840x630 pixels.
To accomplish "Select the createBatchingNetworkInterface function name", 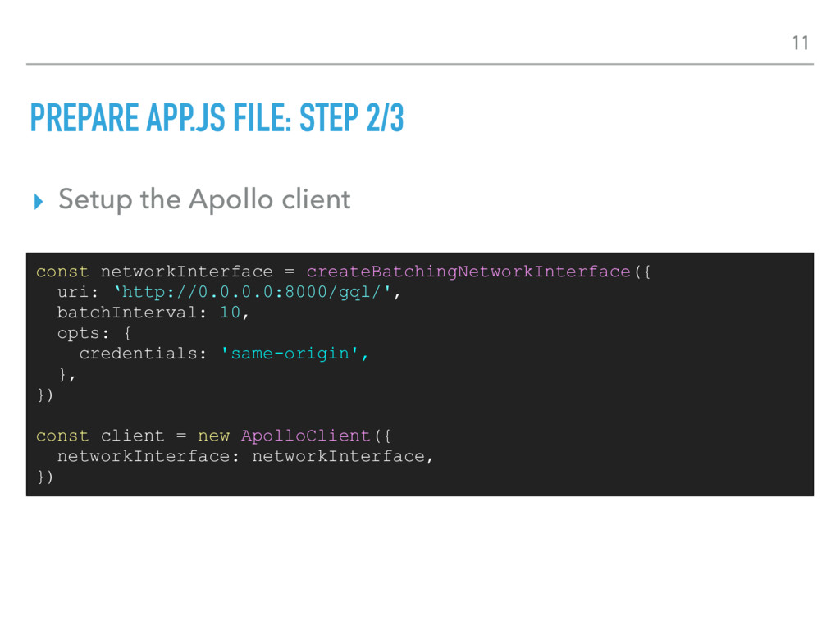I will coord(468,272).
